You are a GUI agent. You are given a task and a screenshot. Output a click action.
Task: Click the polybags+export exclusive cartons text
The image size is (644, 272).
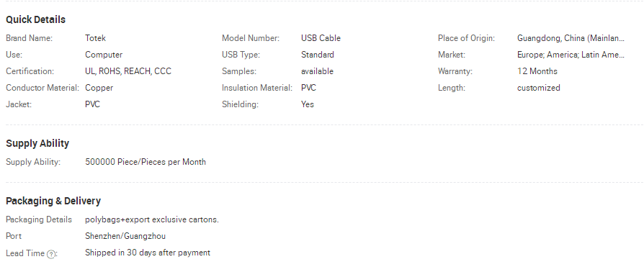click(152, 219)
